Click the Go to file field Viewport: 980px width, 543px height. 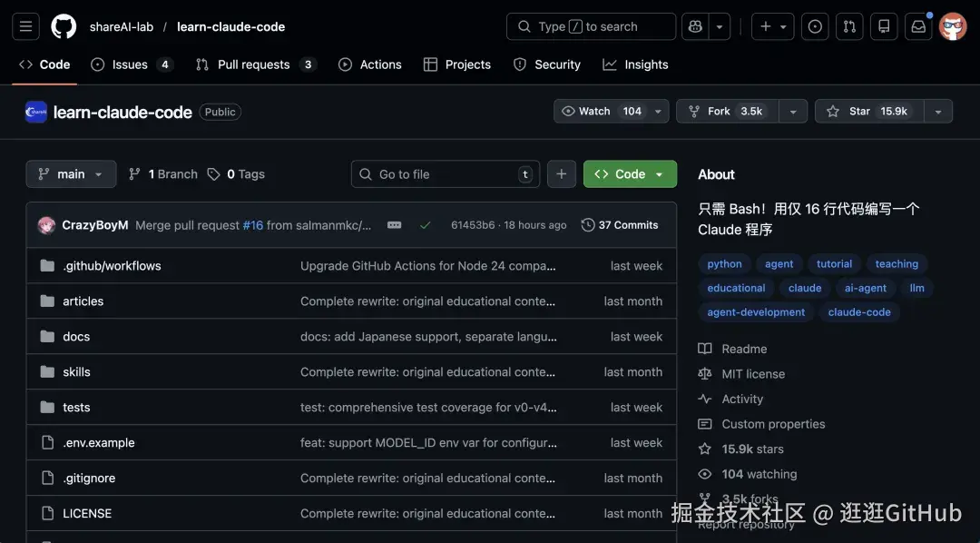pyautogui.click(x=445, y=174)
